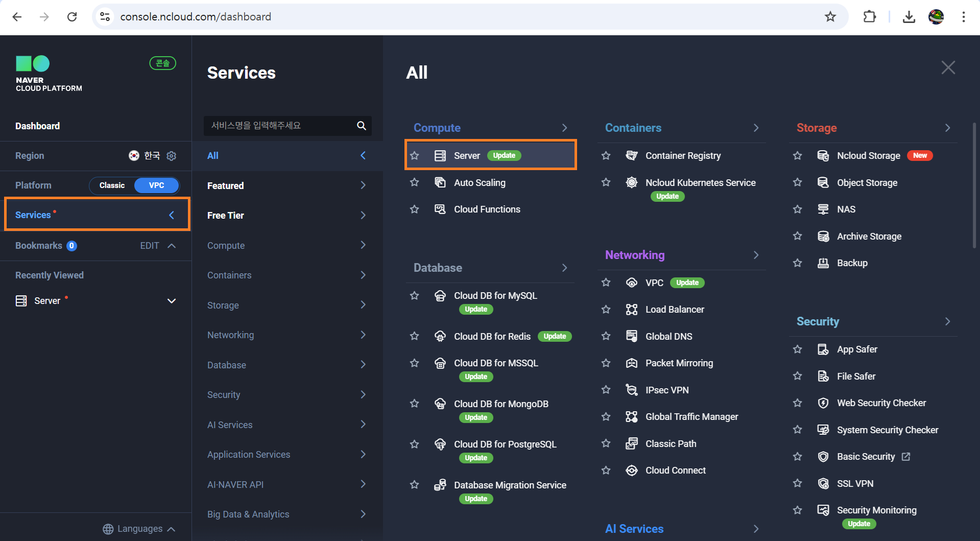Go to the Dashboard
The image size is (980, 541).
[37, 126]
